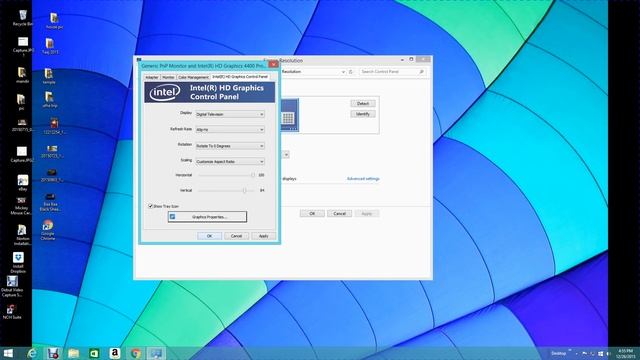This screenshot has width=640, height=360.
Task: Open the Mickey Mouse desktop file icon
Action: click(21, 206)
